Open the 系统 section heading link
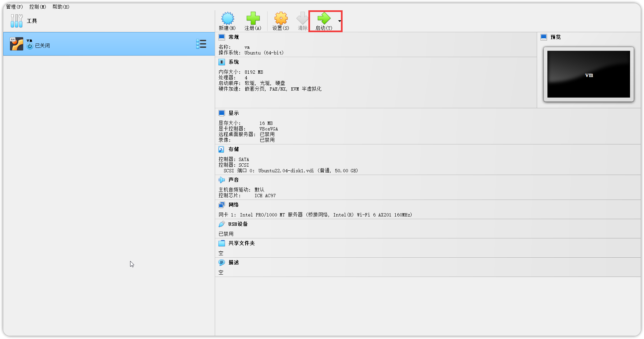Image resolution: width=644 pixels, height=339 pixels. [234, 62]
